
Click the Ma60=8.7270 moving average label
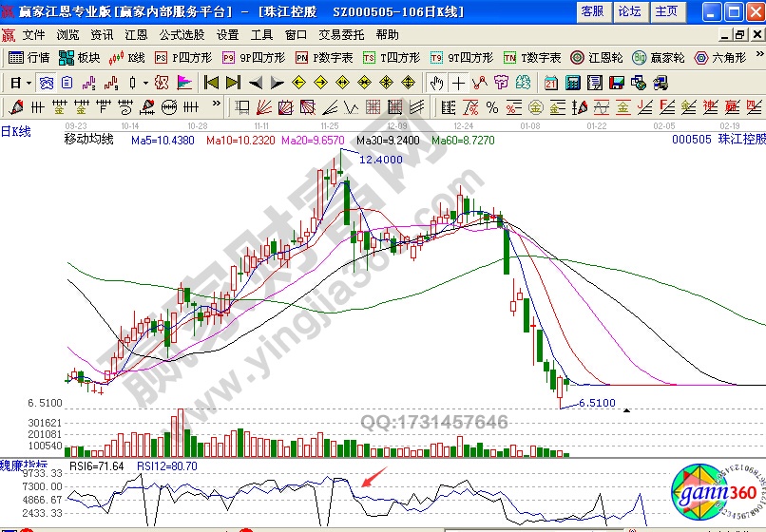(x=463, y=141)
